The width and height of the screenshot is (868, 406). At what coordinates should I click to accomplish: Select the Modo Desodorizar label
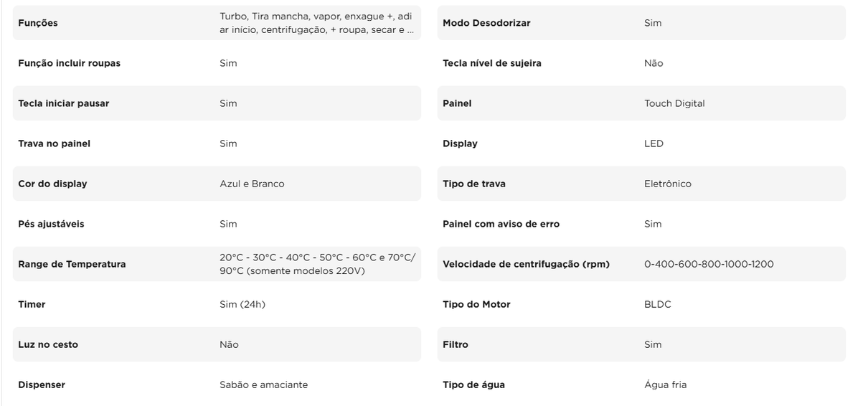(486, 23)
